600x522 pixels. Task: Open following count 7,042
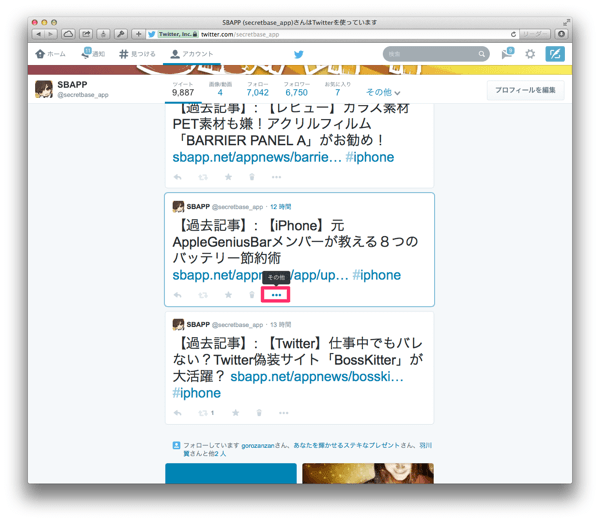(x=258, y=89)
